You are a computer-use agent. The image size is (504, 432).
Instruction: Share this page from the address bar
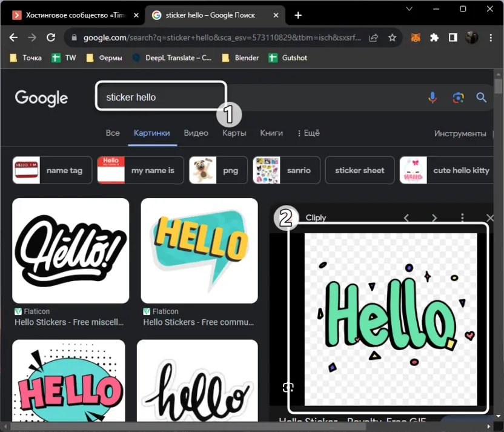pos(374,38)
